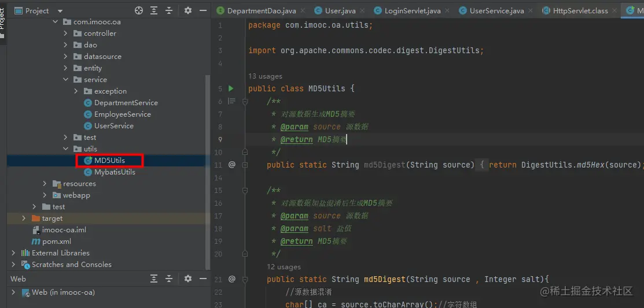Switch to UserService.java tab

pos(496,10)
